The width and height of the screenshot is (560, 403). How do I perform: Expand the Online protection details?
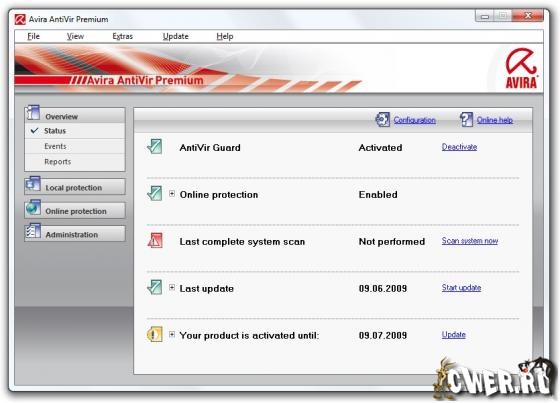(x=172, y=194)
